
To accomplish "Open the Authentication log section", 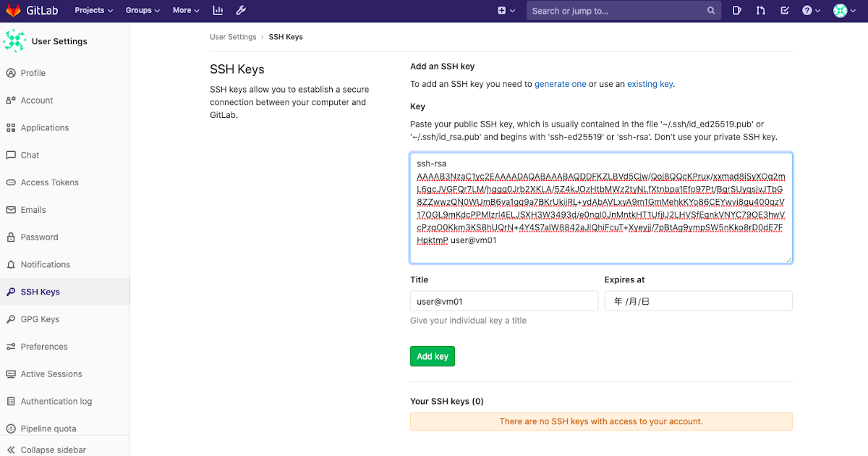I will click(x=59, y=401).
